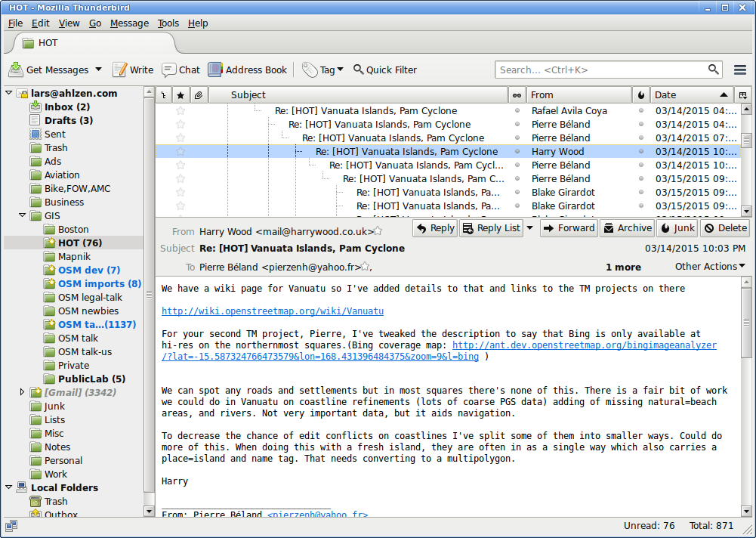Open the wiki.openstreetmap.org Vanuatu link

pos(273,311)
